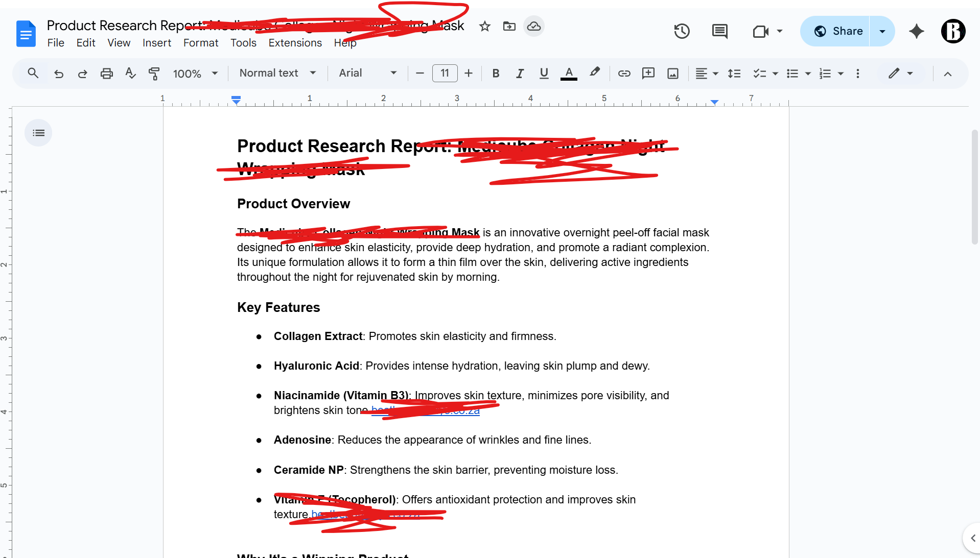The image size is (980, 558).
Task: Star this document
Action: pos(484,26)
